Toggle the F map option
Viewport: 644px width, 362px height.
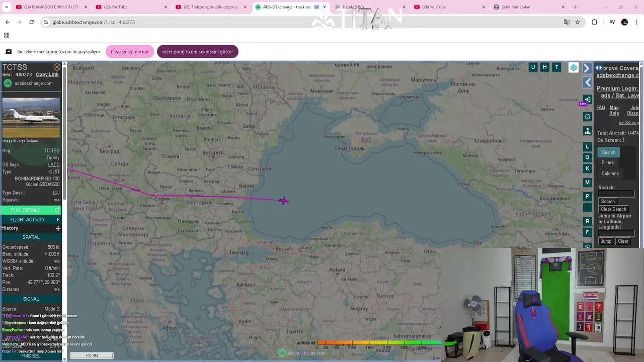coord(587,232)
